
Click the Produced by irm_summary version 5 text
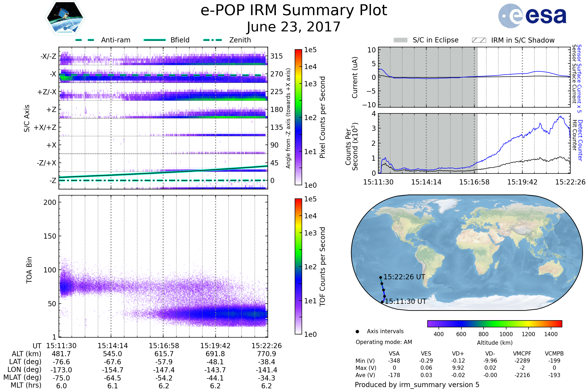417,385
